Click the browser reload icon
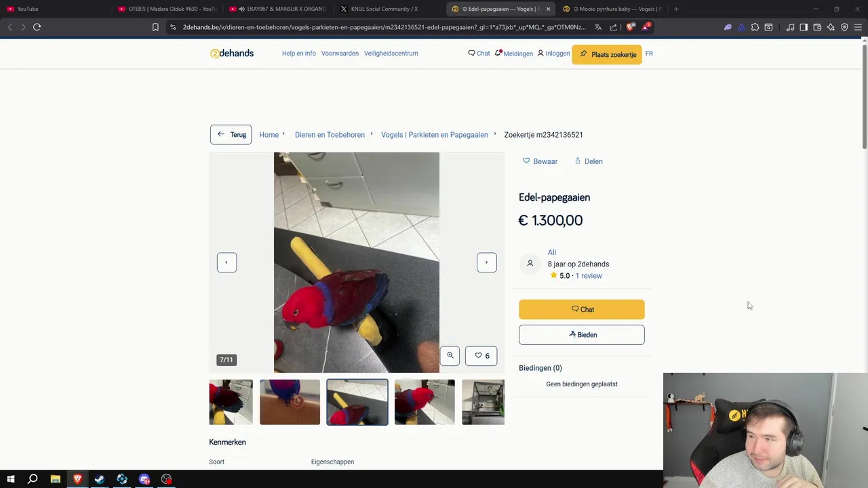This screenshot has height=488, width=868. (37, 27)
